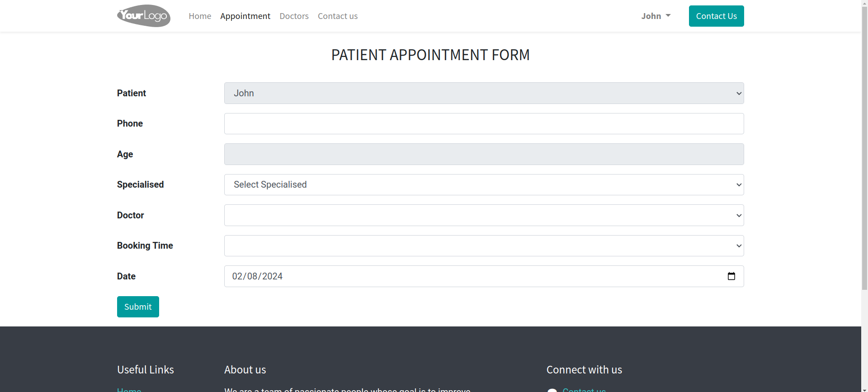Screen dimensions: 868x392
Task: Select the Appointment menu item
Action: pyautogui.click(x=245, y=16)
